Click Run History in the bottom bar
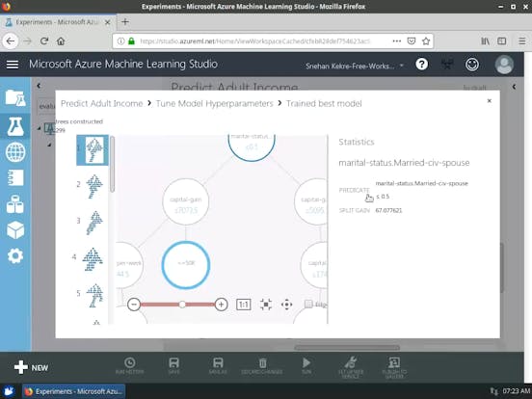532x399 pixels. tap(129, 366)
